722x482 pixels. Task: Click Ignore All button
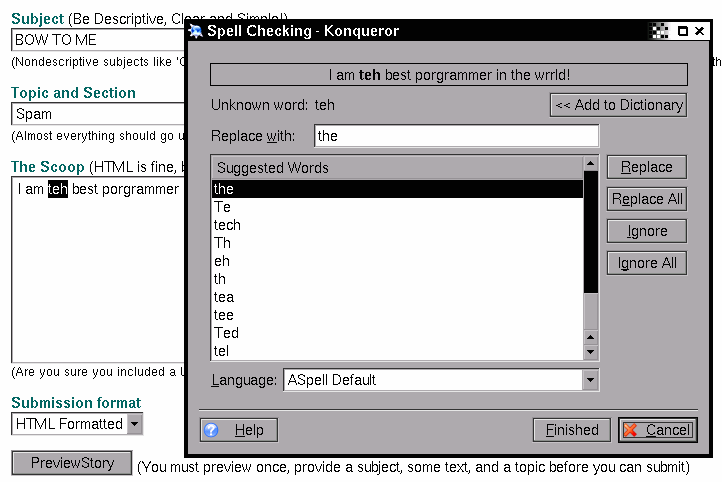coord(646,263)
